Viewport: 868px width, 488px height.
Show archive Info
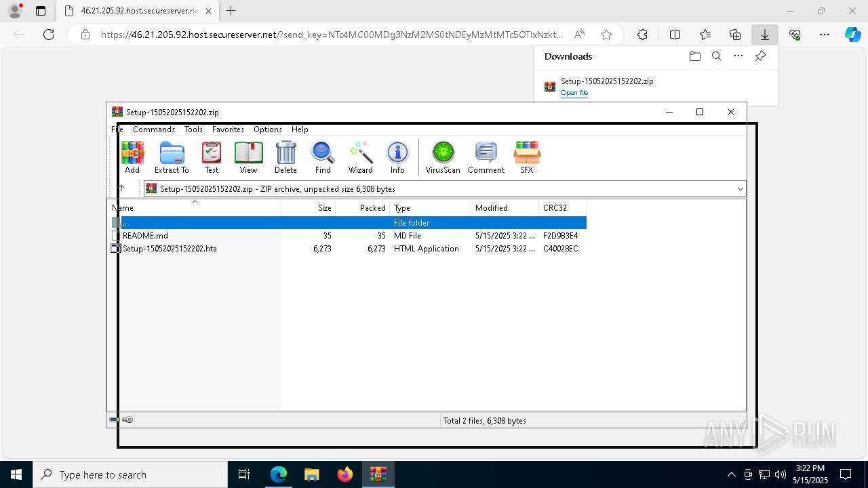pyautogui.click(x=397, y=157)
